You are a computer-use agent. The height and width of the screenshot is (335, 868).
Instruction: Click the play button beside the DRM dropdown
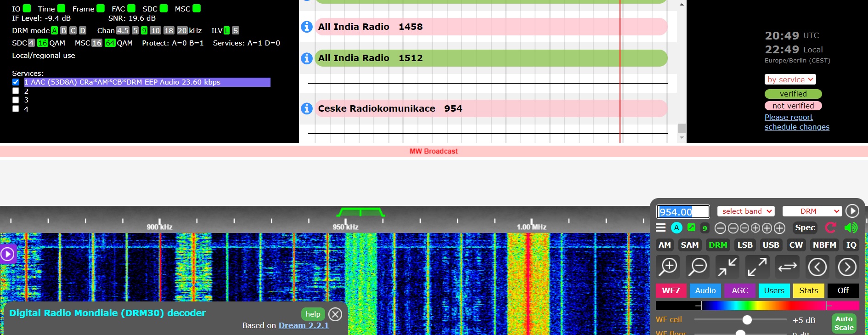tap(852, 211)
